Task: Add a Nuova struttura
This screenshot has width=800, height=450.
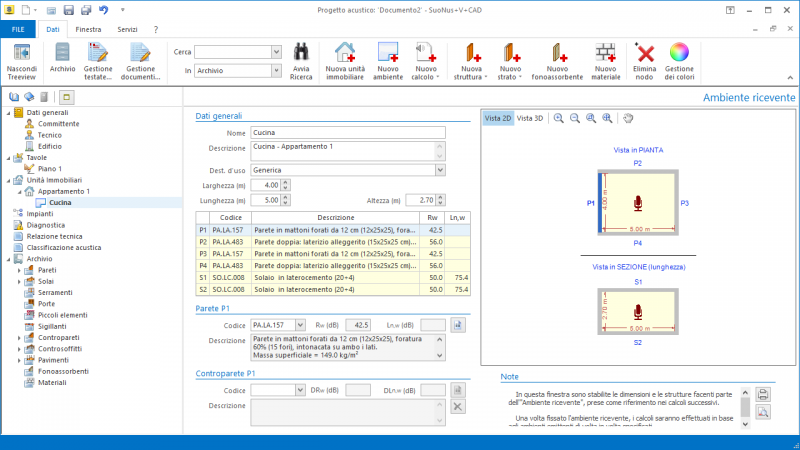Action: coord(471,61)
